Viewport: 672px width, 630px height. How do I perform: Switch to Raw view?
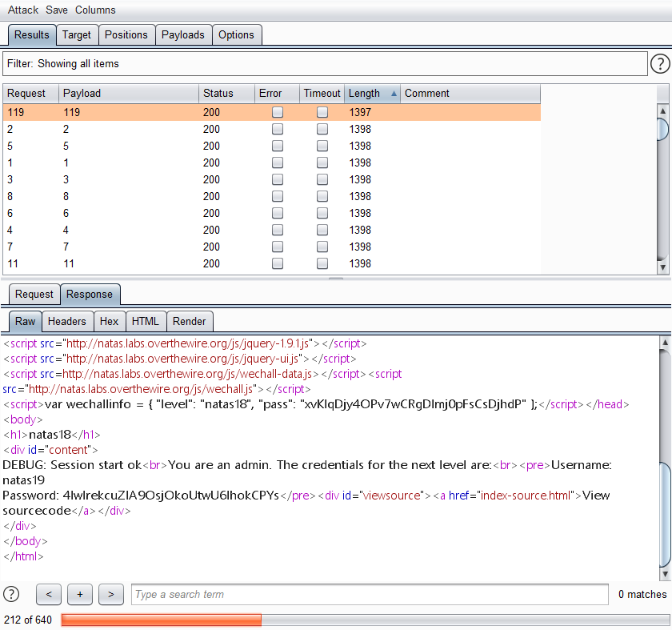(26, 321)
